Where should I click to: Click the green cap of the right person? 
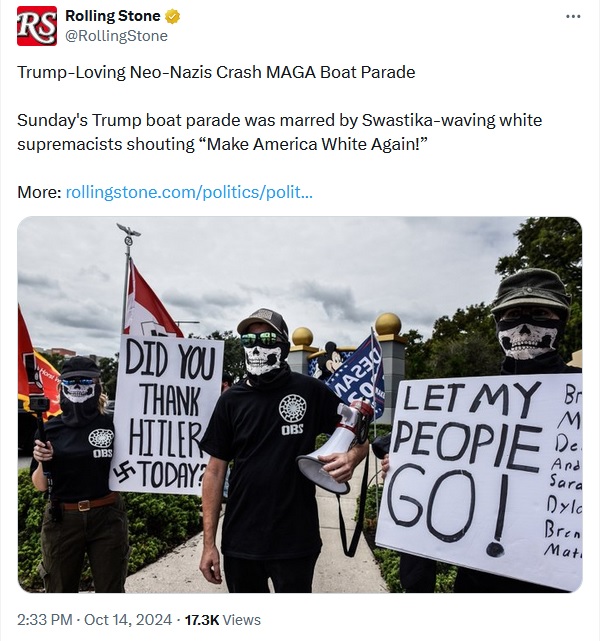[531, 289]
